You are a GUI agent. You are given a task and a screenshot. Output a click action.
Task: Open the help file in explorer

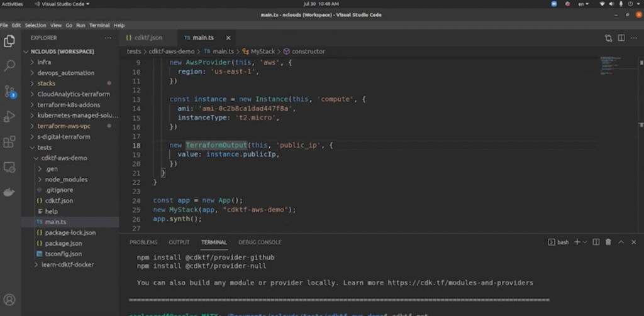70,211
